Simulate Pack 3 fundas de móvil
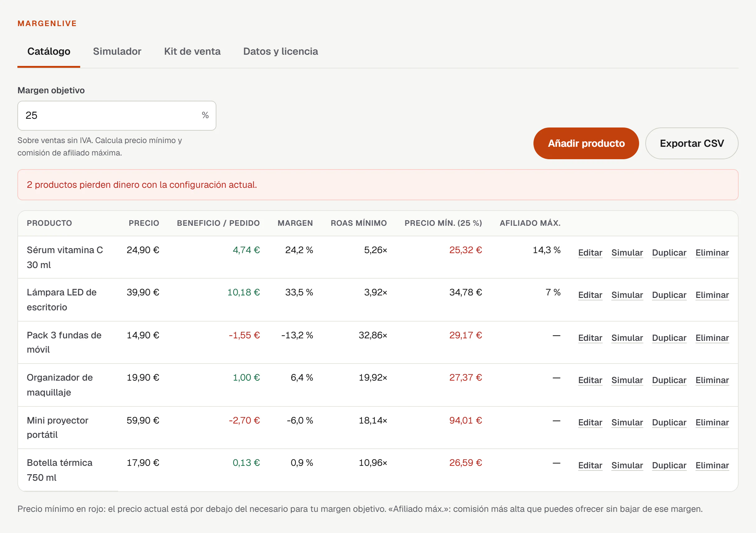Image resolution: width=756 pixels, height=533 pixels. click(x=627, y=338)
